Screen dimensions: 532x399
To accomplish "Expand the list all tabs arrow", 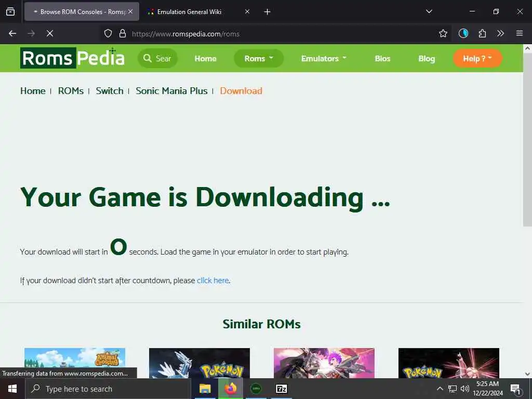I will pyautogui.click(x=429, y=11).
